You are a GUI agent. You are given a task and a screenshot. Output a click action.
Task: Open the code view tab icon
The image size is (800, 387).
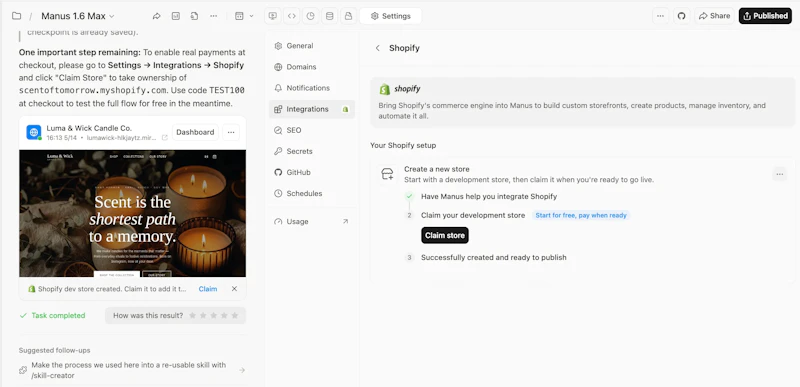point(291,16)
